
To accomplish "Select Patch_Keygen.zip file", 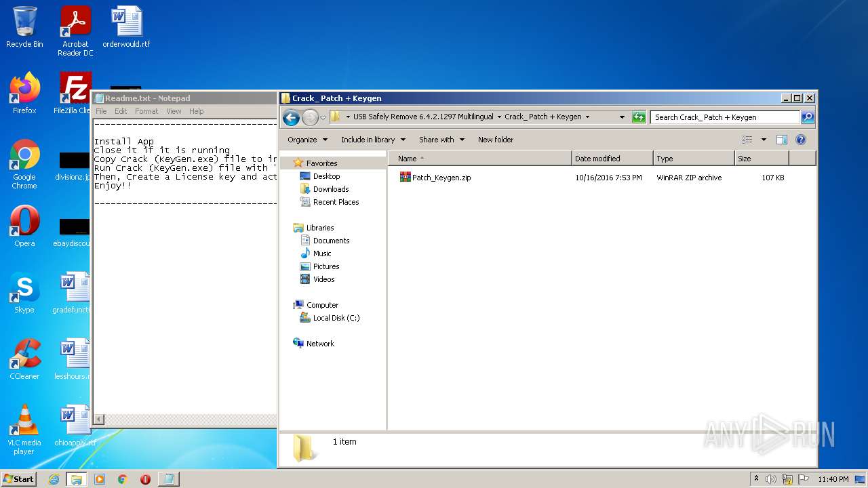I will tap(435, 178).
